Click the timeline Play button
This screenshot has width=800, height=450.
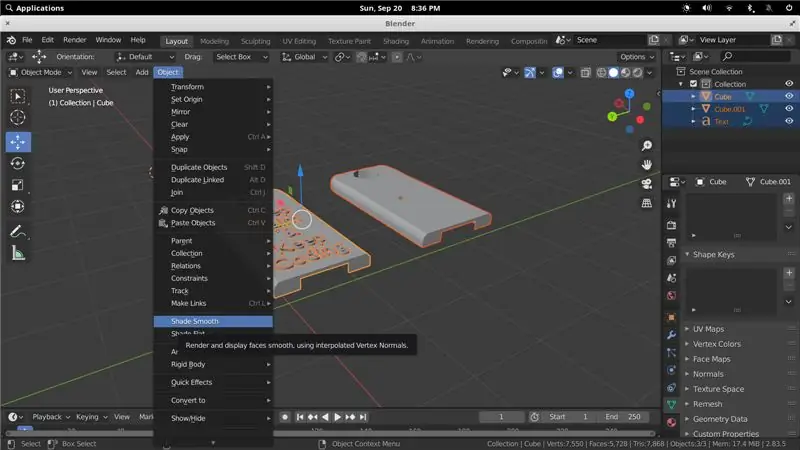tap(337, 417)
